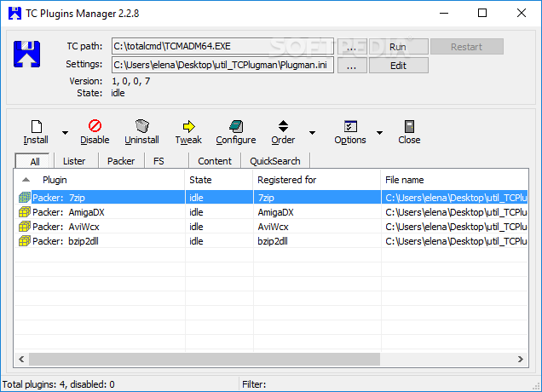Image resolution: width=542 pixels, height=392 pixels.
Task: Click the Tweak yellow arrow icon
Action: point(188,126)
